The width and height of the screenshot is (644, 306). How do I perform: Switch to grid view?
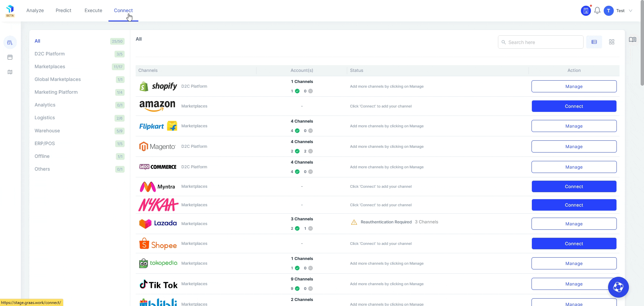tap(611, 42)
